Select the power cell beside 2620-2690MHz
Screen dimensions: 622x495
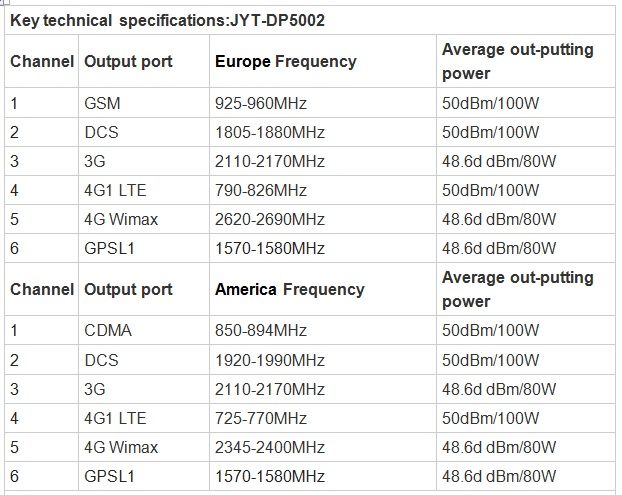coord(499,219)
